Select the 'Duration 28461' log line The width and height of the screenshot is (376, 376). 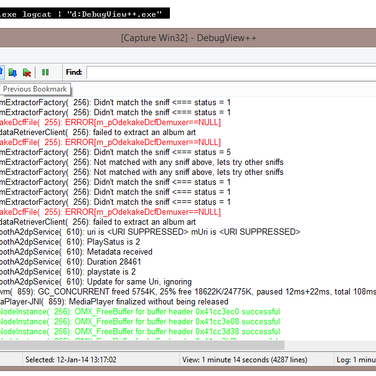pyautogui.click(x=188, y=262)
